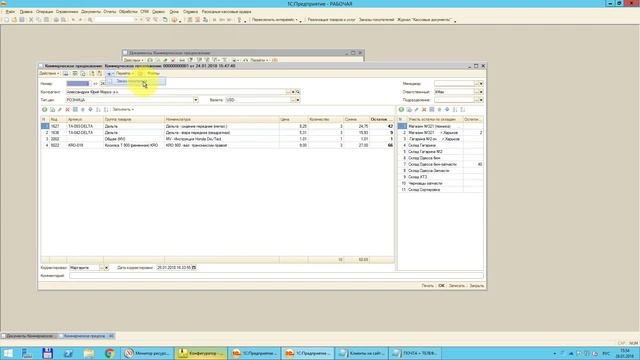Click the cut scissors icon in main toolbar

(31, 20)
